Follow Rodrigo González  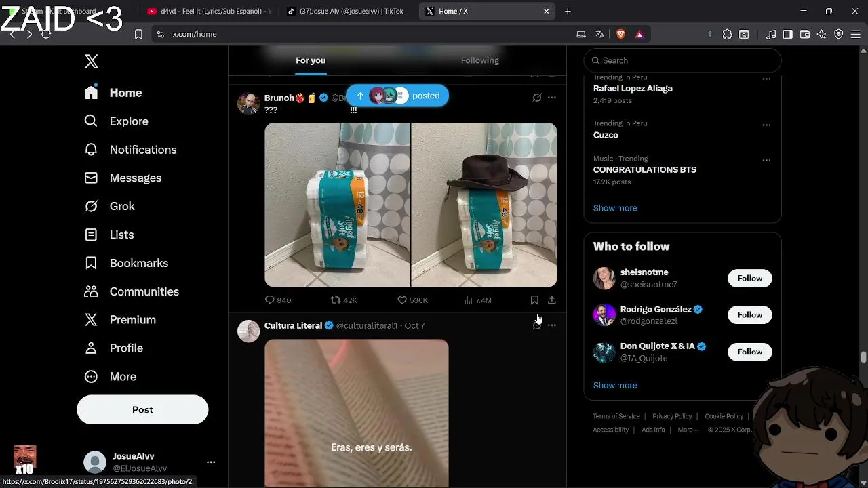point(750,314)
